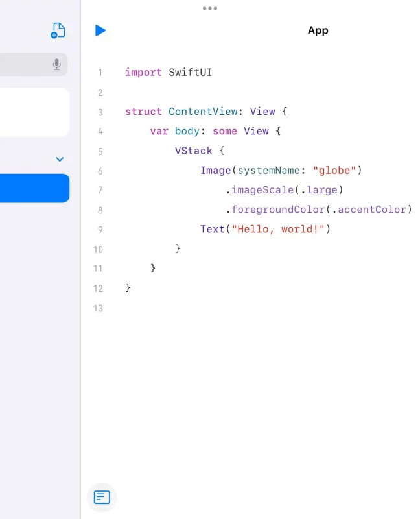The image size is (420, 519).
Task: Add a new file with the document-plus icon
Action: 58,30
